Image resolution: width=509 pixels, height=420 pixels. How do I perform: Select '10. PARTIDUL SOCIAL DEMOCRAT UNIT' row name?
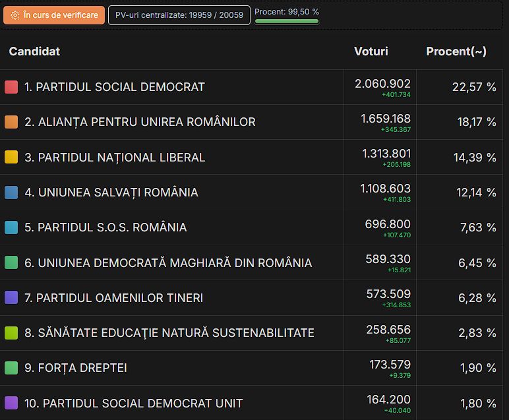[133, 403]
